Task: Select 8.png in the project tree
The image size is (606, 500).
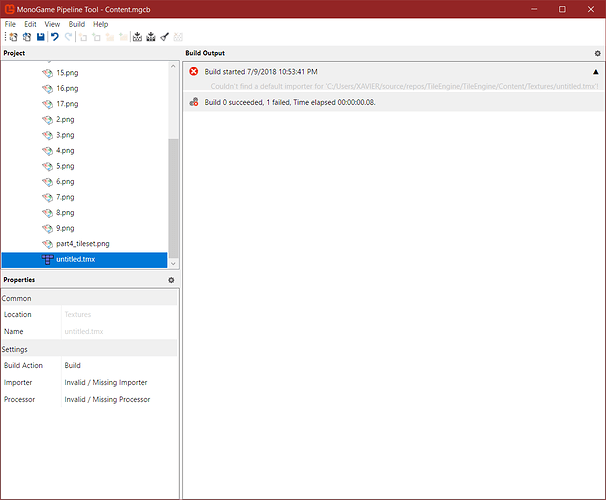Action: tap(65, 213)
